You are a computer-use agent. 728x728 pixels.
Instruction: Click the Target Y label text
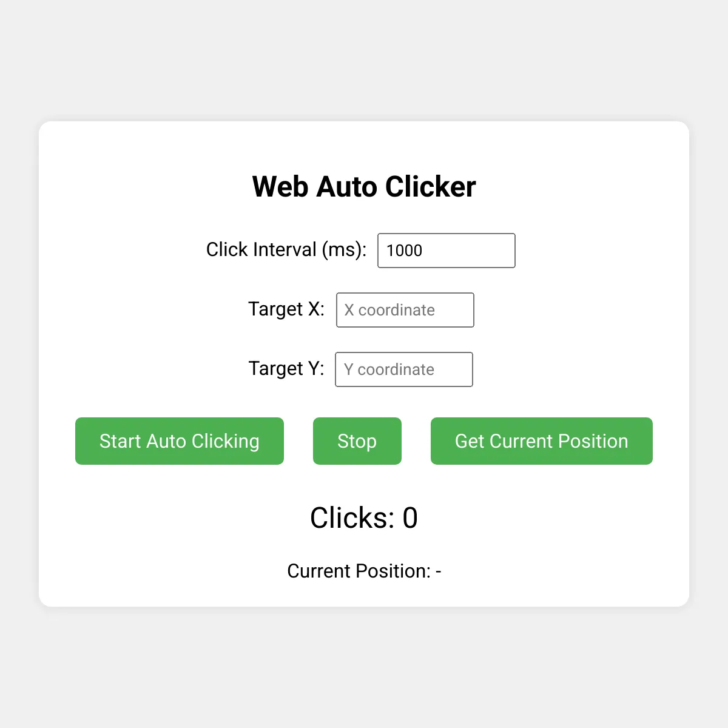286,368
